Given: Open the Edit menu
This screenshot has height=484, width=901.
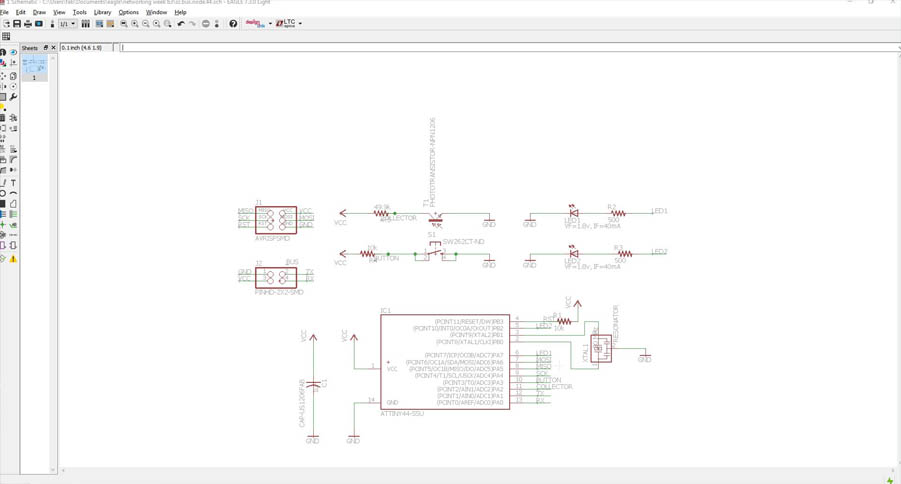Looking at the screenshot, I should tap(20, 12).
